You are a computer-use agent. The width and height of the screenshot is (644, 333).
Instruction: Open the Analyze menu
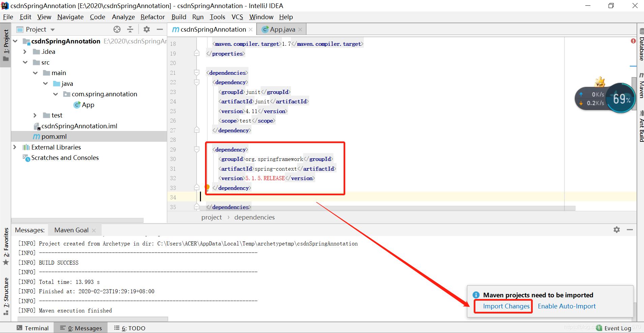123,17
